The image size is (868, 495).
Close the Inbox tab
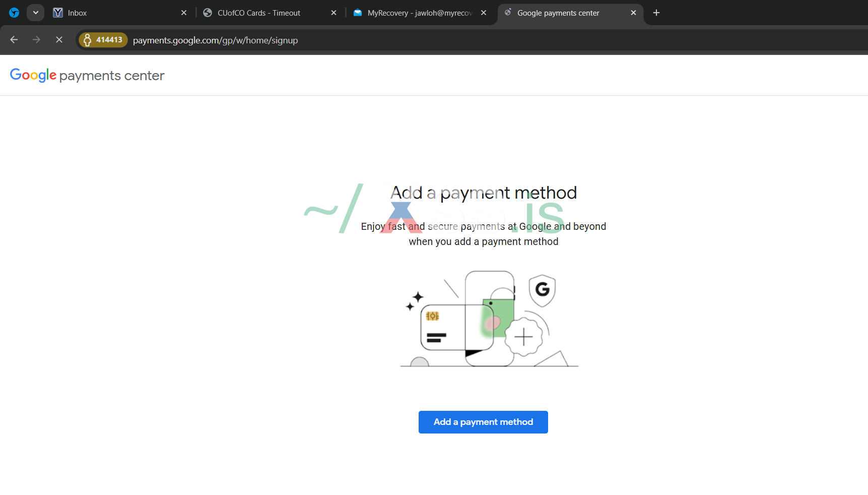(x=184, y=13)
